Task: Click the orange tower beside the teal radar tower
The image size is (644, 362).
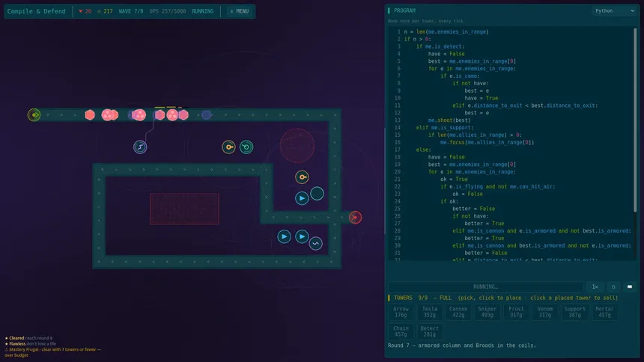Action: [x=228, y=147]
